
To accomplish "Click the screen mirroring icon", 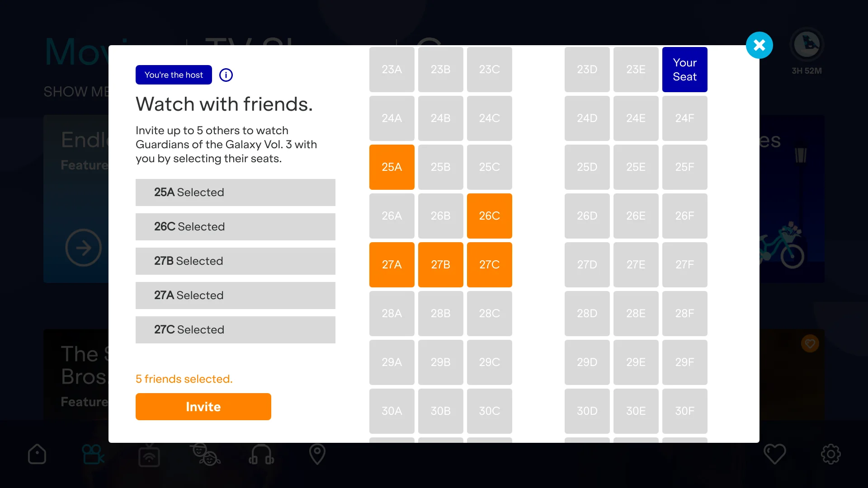I will coord(149,454).
